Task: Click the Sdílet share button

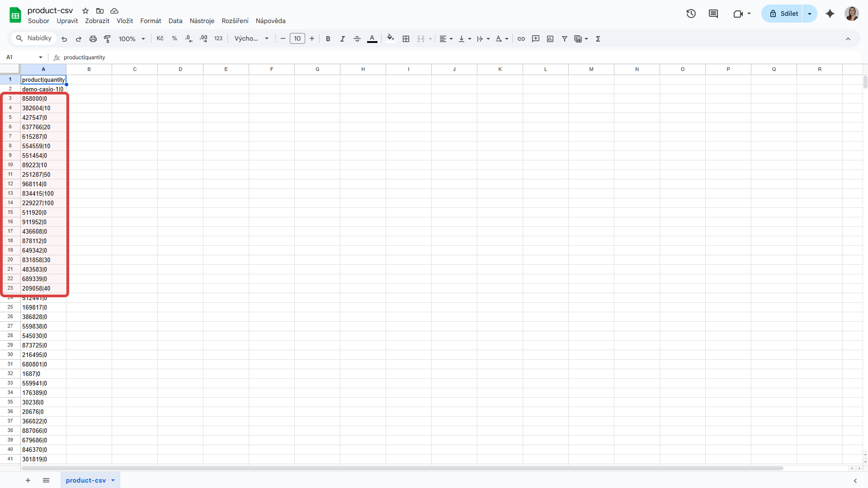Action: click(x=783, y=14)
